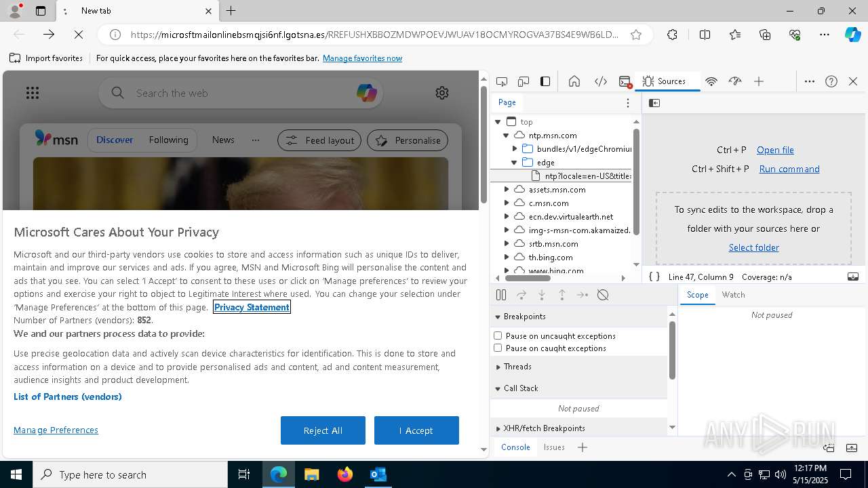Select the Console drawer tab
This screenshot has width=868, height=488.
click(x=515, y=447)
